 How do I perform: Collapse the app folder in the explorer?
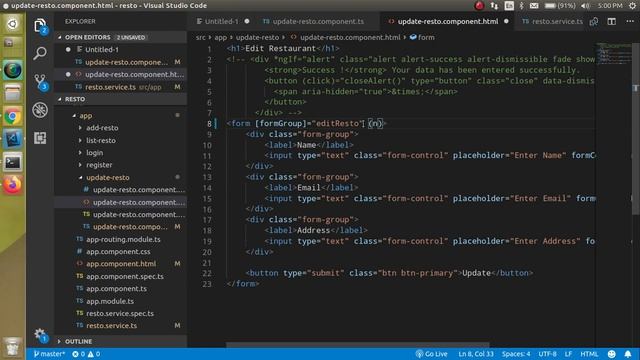click(74, 116)
